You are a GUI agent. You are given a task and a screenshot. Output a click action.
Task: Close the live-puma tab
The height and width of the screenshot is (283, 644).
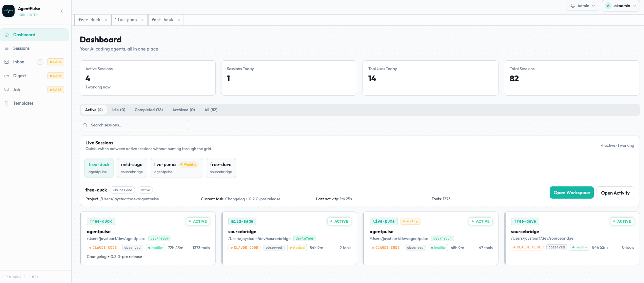[x=142, y=20]
